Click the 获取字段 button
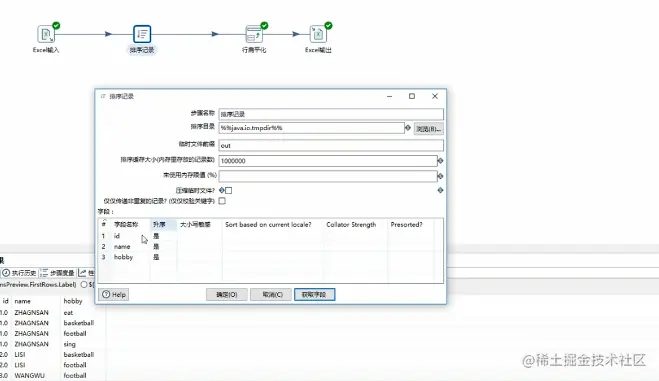This screenshot has width=659, height=381. tap(314, 294)
